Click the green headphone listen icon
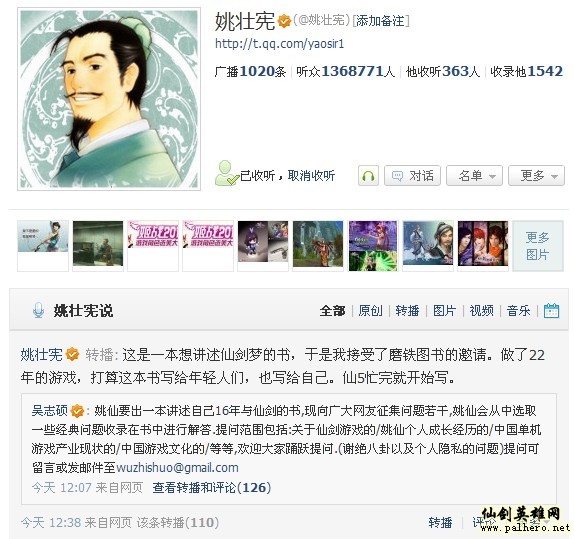The width and height of the screenshot is (574, 539). point(368,176)
